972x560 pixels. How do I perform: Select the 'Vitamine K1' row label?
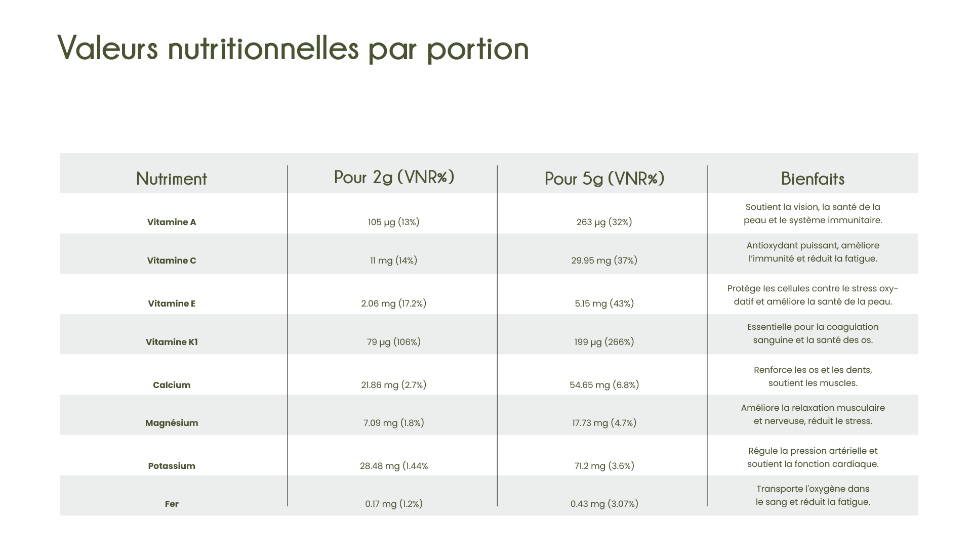click(x=172, y=342)
